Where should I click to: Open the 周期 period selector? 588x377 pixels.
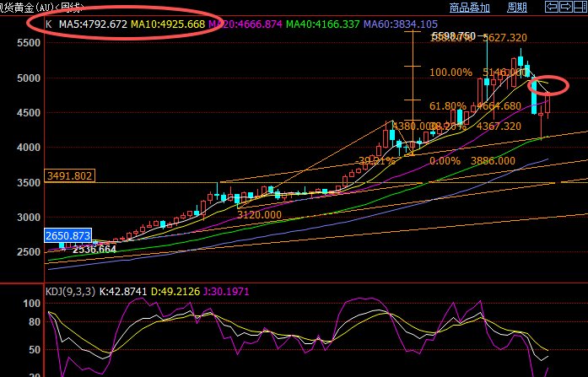pos(517,7)
